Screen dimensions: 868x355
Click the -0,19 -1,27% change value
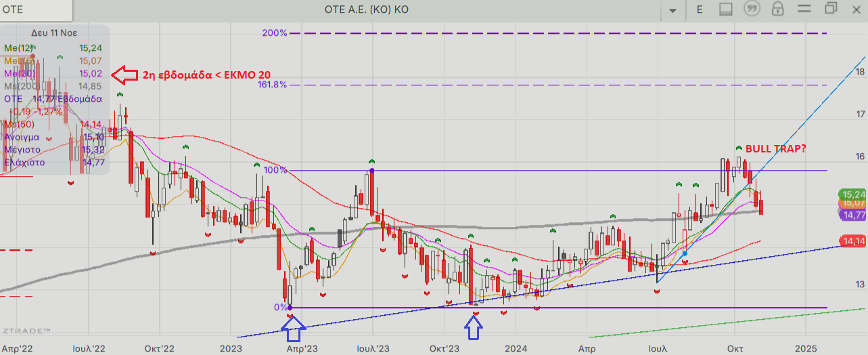pos(35,111)
